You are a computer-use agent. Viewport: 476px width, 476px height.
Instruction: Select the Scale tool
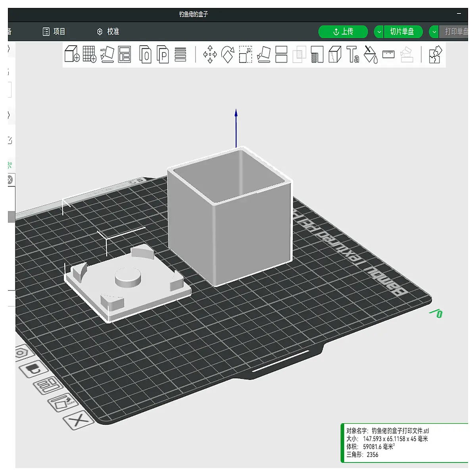pyautogui.click(x=246, y=54)
